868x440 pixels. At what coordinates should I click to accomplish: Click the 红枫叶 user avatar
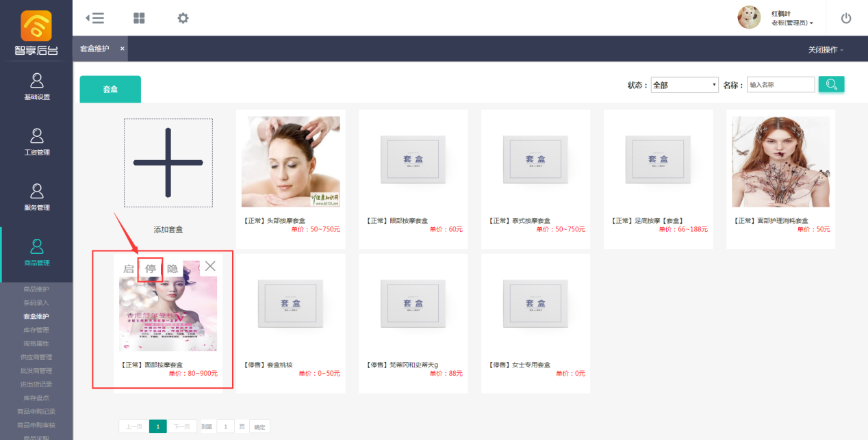click(x=749, y=17)
